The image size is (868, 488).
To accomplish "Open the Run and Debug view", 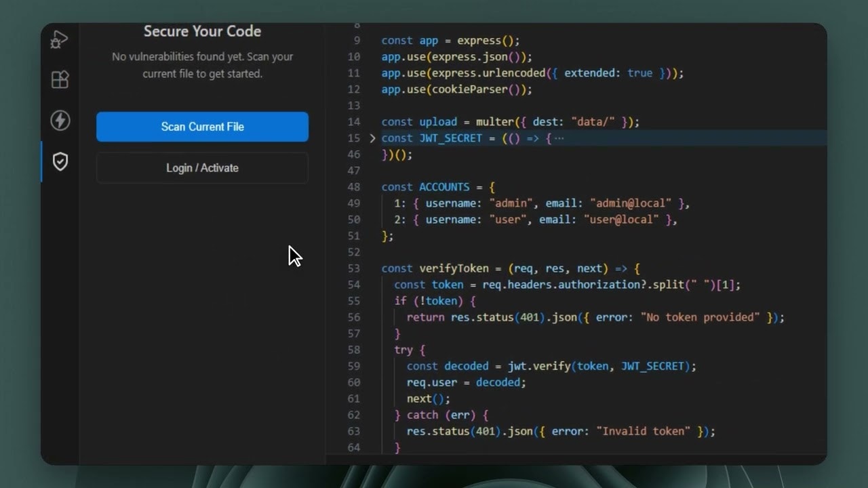I will [60, 40].
